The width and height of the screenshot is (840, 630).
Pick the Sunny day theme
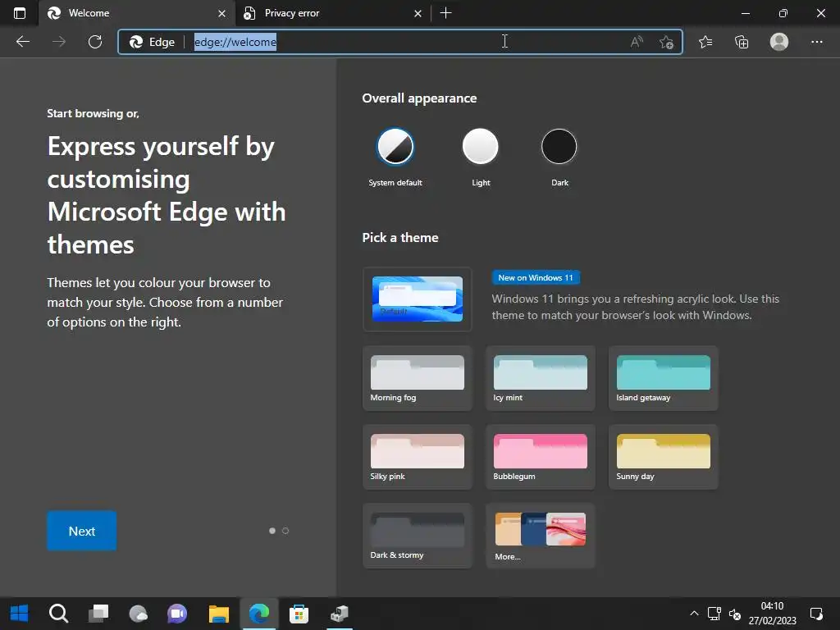[663, 457]
